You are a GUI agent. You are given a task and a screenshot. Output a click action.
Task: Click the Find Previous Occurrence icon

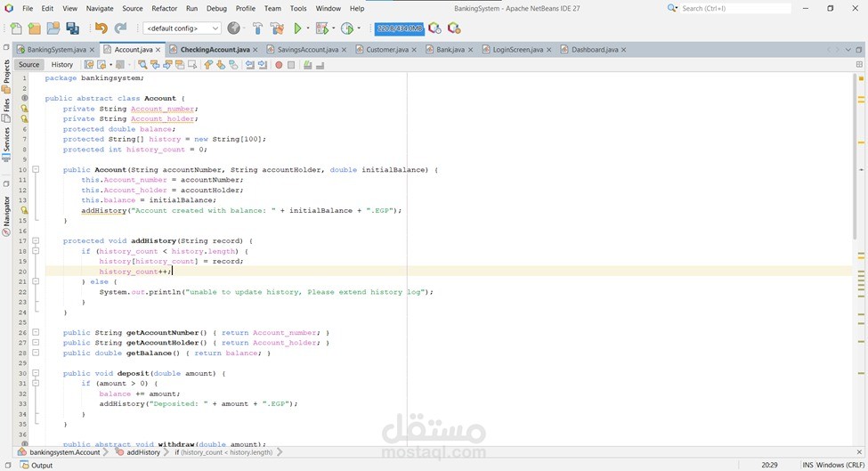pyautogui.click(x=155, y=65)
